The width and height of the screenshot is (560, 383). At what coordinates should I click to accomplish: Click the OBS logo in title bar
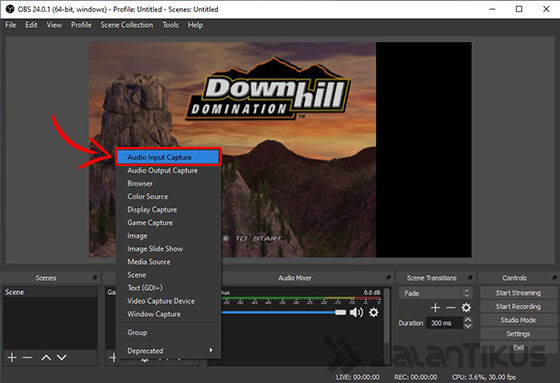pos(10,9)
